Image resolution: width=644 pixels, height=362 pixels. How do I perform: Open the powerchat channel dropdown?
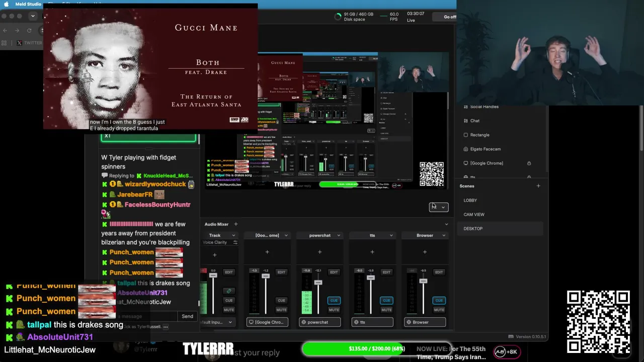(x=339, y=235)
